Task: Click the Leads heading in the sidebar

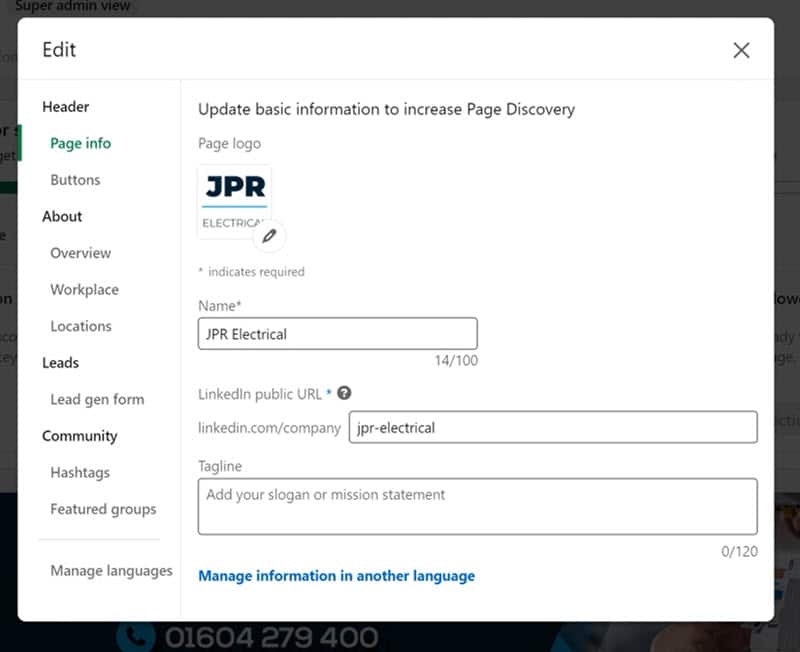Action: pos(61,363)
